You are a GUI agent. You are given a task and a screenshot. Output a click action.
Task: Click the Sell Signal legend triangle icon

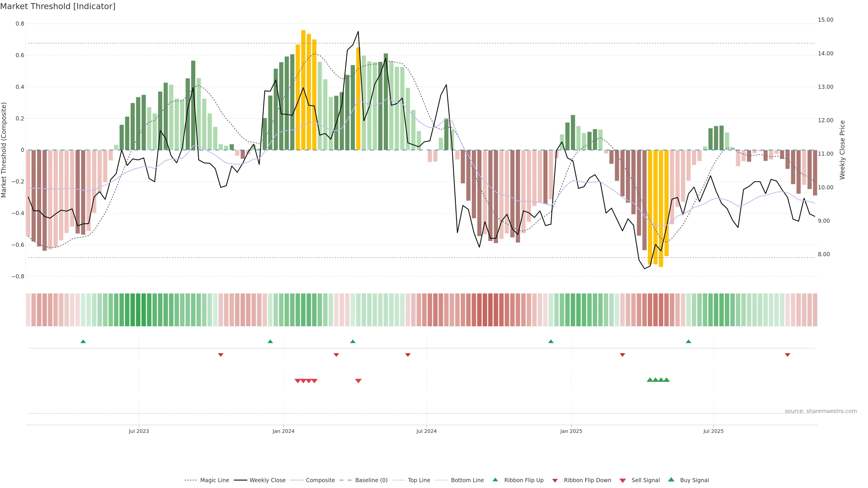point(622,481)
